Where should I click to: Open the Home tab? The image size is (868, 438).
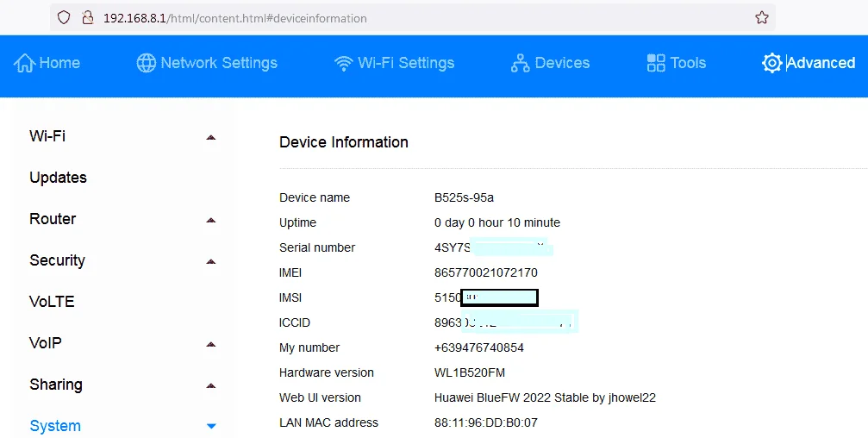click(x=47, y=63)
